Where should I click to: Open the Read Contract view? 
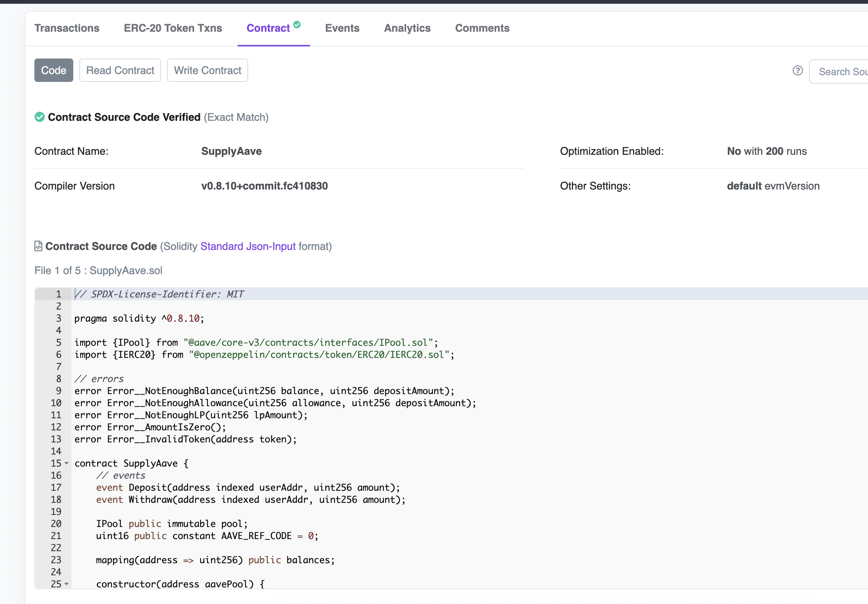coord(120,70)
